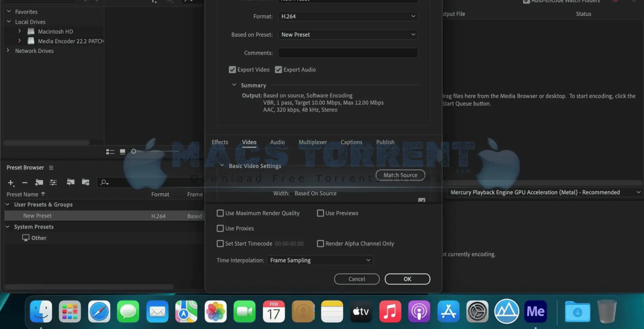Click the Macintosh HD drive icon

(31, 31)
